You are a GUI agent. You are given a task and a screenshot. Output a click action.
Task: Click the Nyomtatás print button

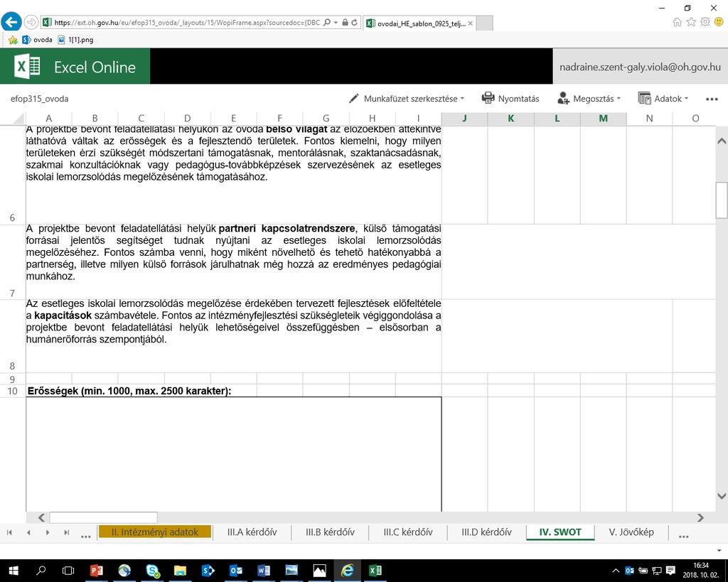click(x=510, y=98)
